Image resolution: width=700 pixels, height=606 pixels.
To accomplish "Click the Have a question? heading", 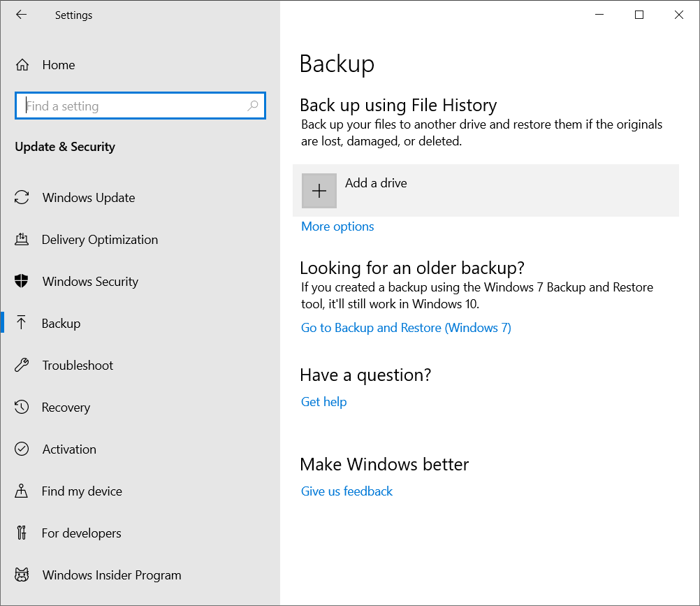I will click(365, 375).
